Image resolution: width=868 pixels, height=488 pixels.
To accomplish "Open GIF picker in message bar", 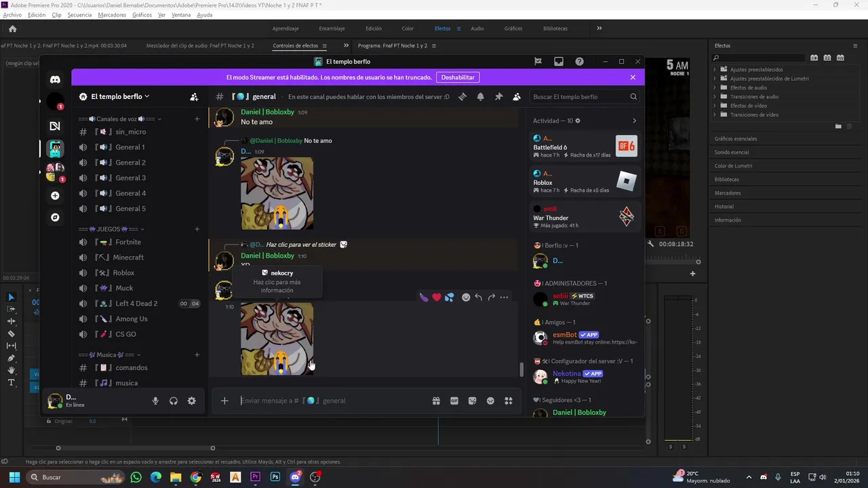I will 454,401.
